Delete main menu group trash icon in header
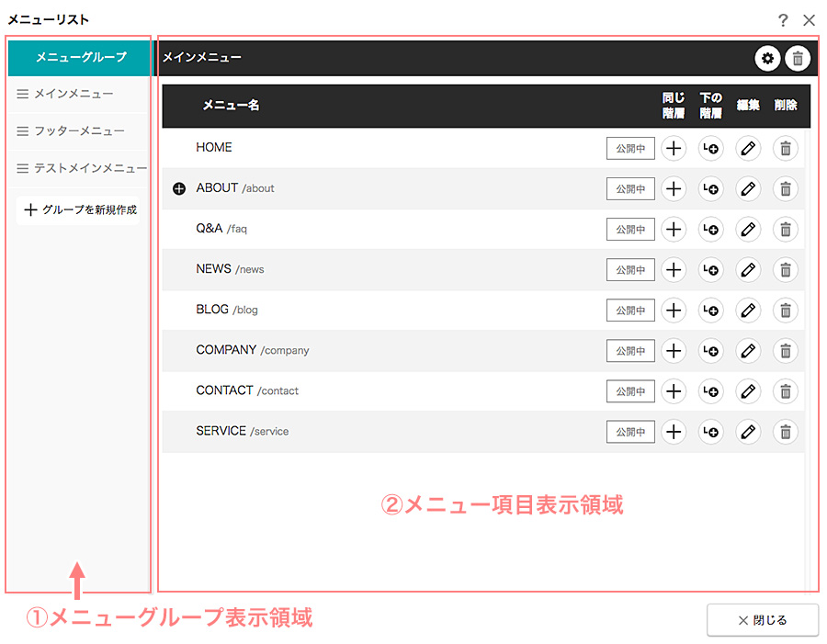 798,58
